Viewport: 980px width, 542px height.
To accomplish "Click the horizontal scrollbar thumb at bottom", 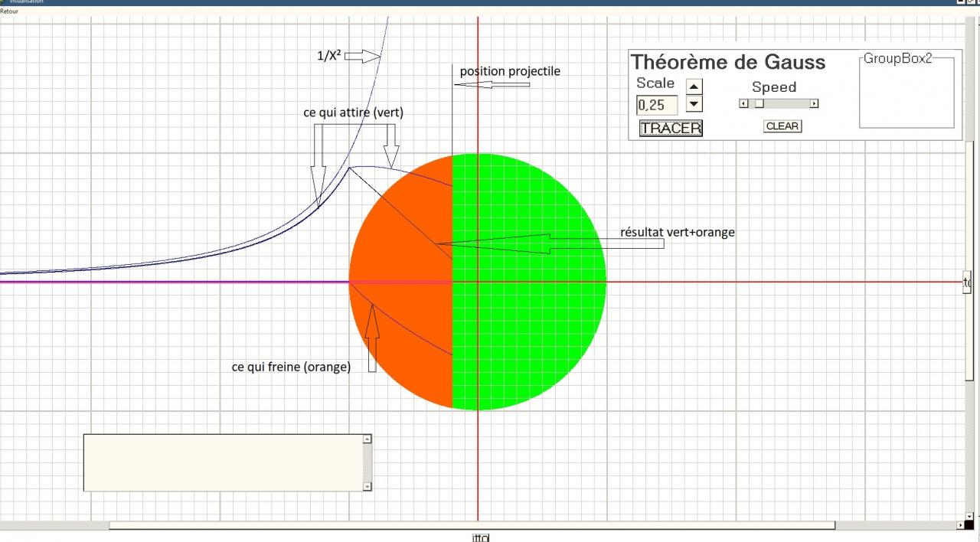I will coord(472,525).
